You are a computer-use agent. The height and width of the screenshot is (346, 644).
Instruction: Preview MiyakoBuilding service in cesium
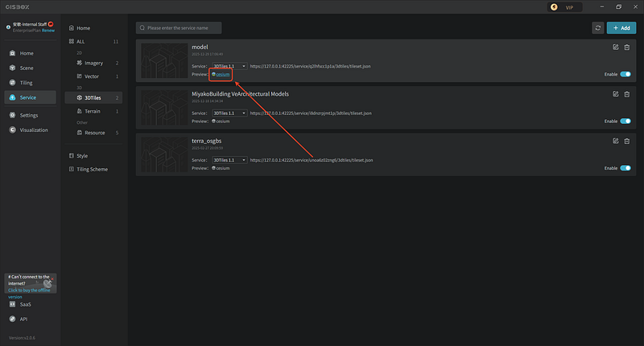tap(221, 121)
